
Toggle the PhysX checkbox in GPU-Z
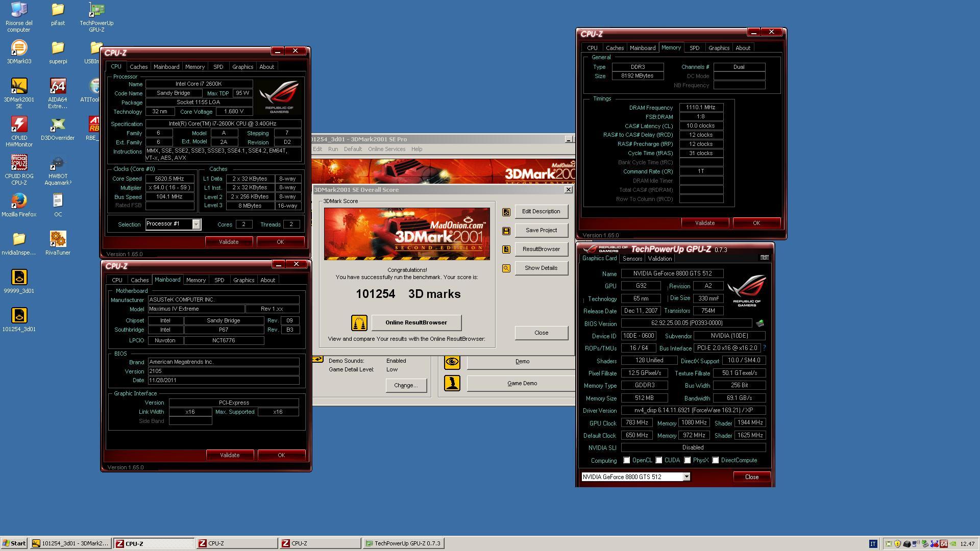point(688,460)
